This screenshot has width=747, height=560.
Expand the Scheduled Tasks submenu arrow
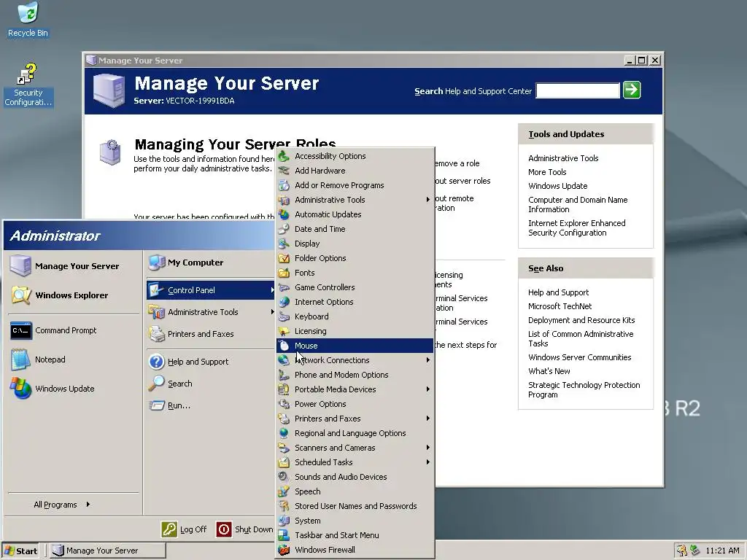coord(427,462)
